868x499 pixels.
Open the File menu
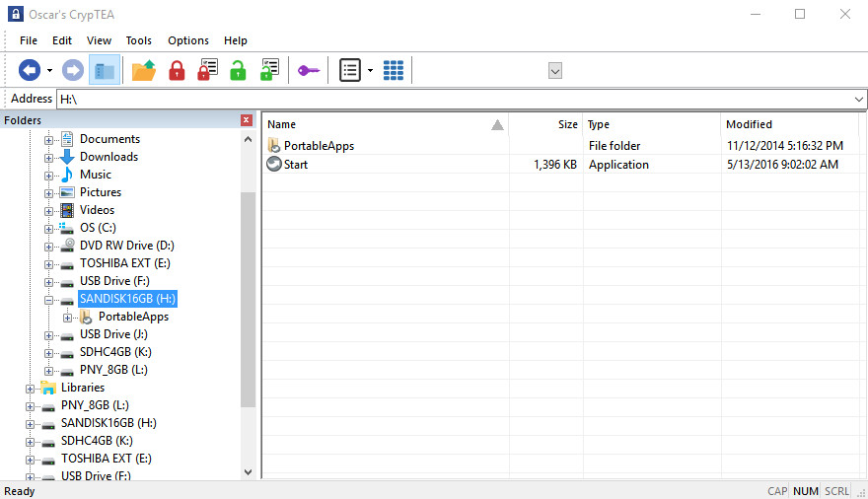click(29, 40)
